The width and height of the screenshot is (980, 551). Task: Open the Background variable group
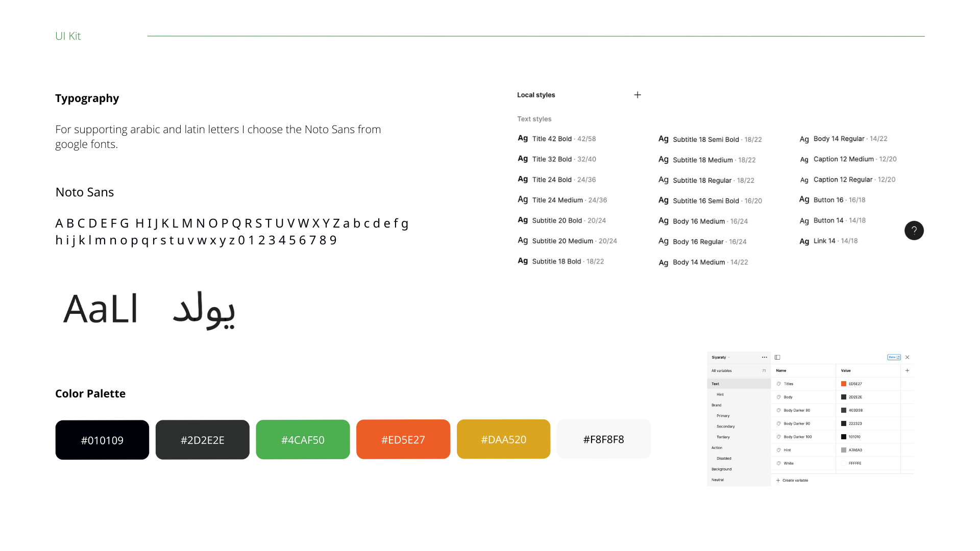click(721, 469)
